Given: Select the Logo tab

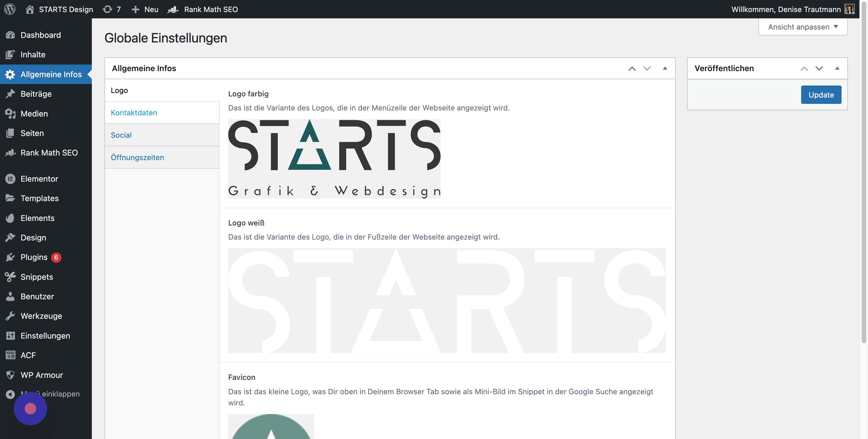Looking at the screenshot, I should (162, 90).
